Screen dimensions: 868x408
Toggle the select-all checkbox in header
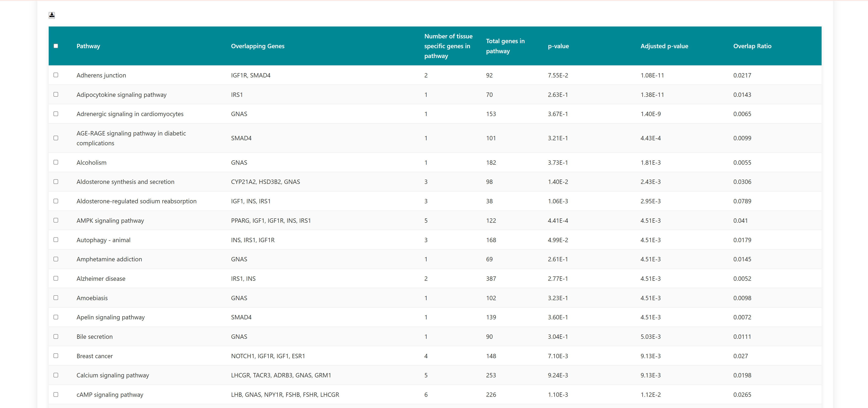coord(56,46)
